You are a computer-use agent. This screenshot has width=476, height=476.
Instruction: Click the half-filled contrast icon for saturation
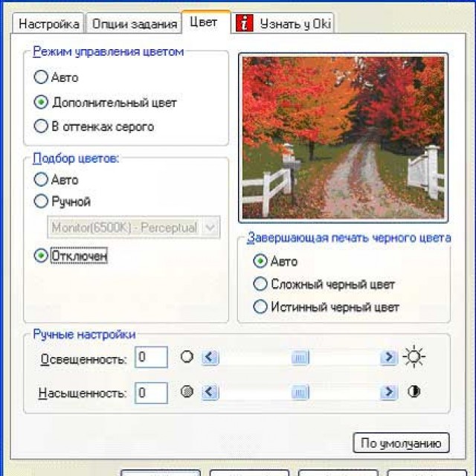click(414, 392)
